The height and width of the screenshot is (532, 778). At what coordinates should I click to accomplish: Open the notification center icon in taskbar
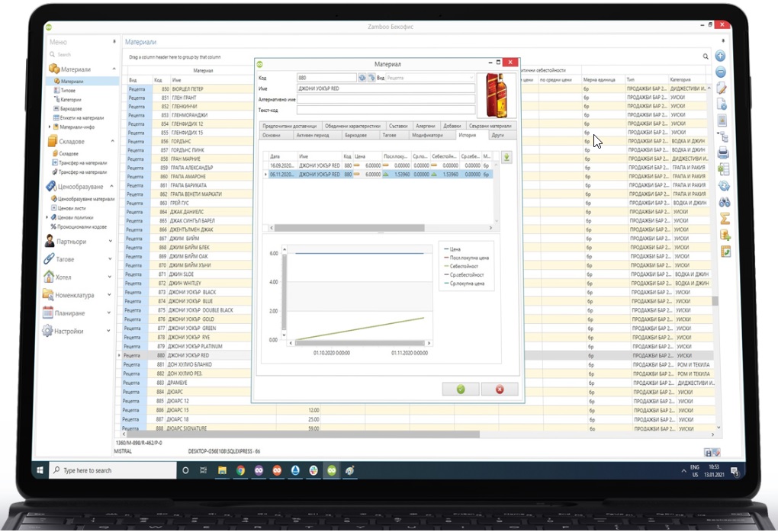click(735, 471)
